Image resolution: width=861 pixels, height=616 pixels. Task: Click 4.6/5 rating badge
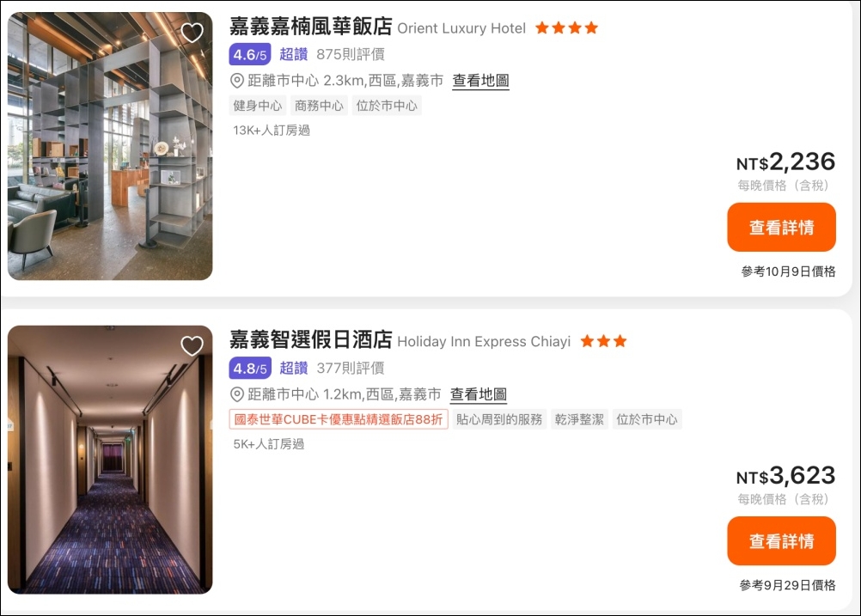[250, 54]
